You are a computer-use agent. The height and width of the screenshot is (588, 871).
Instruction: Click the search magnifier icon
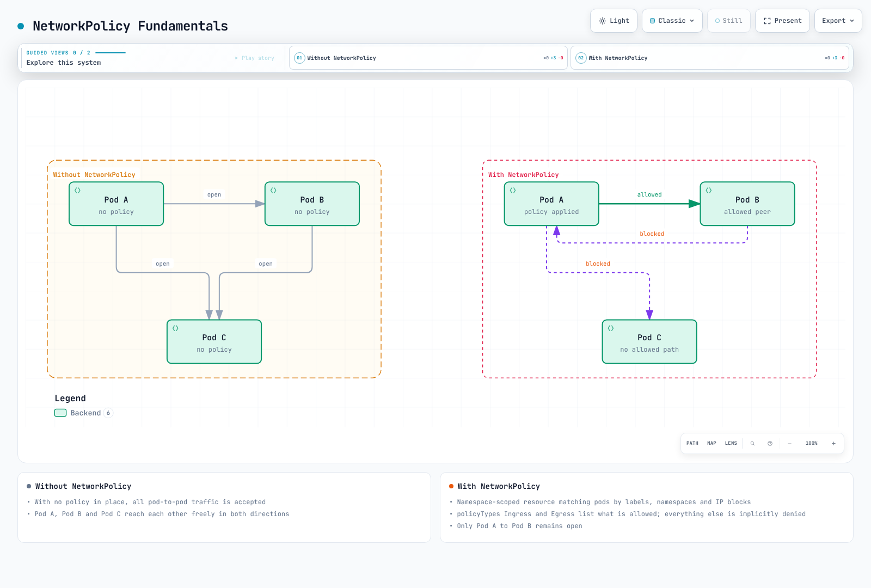coord(753,443)
